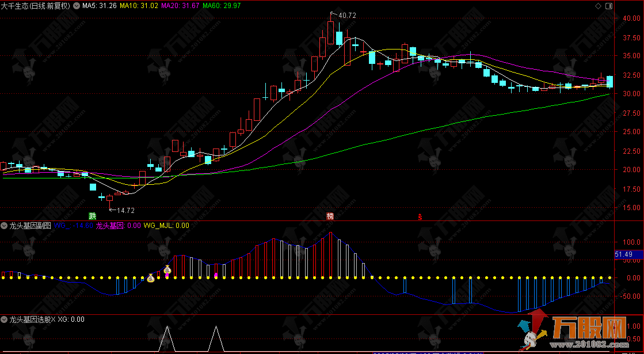Screen dimensions: 644x354
Task: Click the 龙头基因副图 panel title
Action: click(x=31, y=225)
